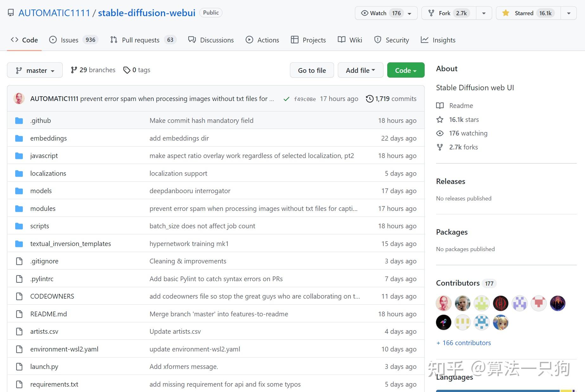This screenshot has height=392, width=585.
Task: Click the launch.py file icon
Action: tap(19, 367)
